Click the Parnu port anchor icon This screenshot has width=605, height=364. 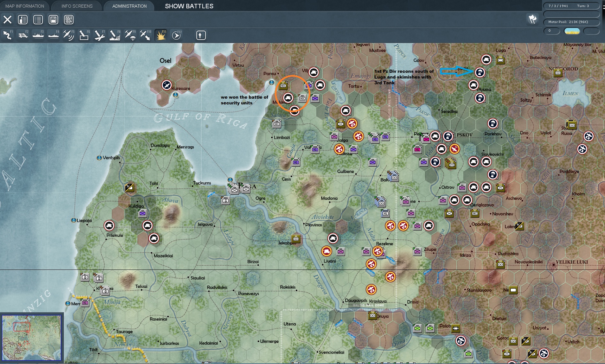(271, 82)
